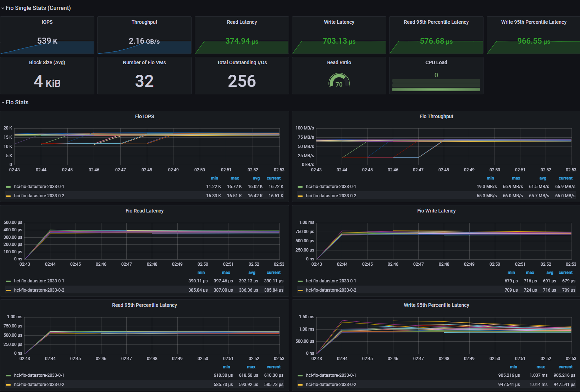Screen dimensions: 580x392
Task: Toggle hci-fio-datastore-2033-0-1 series in Fio Read Latency legend
Action: pyautogui.click(x=39, y=281)
